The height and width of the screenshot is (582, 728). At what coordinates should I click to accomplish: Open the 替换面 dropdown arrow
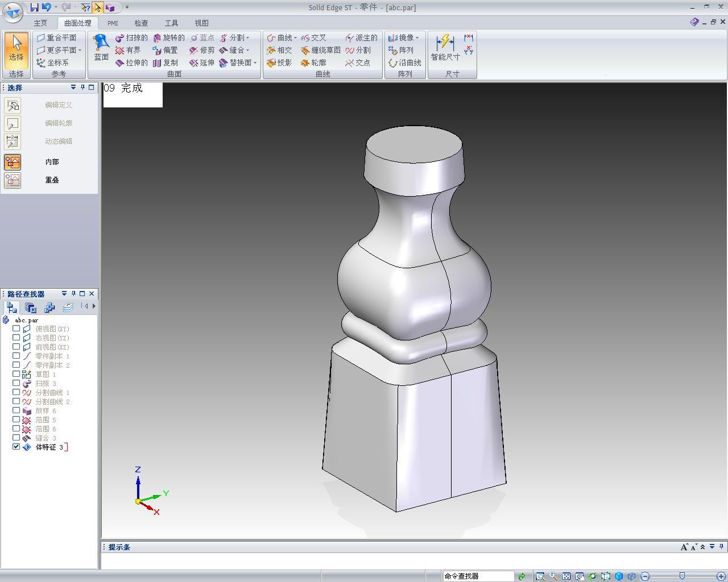coord(255,63)
